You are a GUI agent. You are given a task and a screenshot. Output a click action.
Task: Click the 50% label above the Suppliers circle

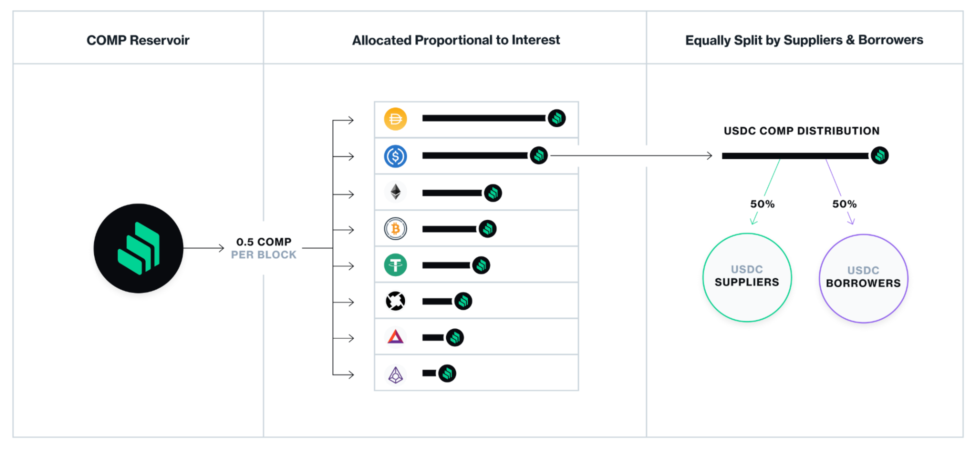coord(762,204)
